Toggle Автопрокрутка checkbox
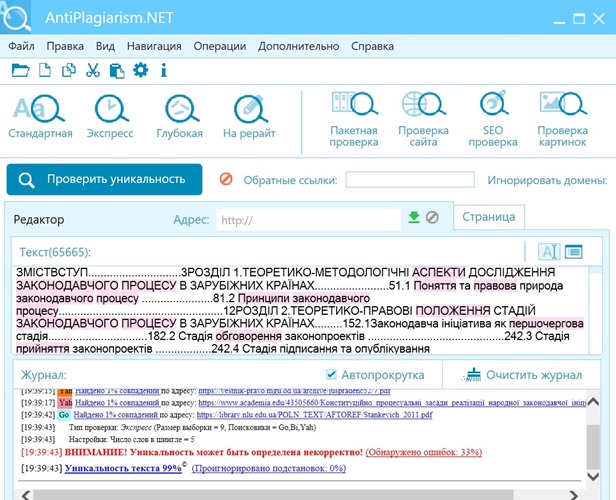 pyautogui.click(x=331, y=374)
